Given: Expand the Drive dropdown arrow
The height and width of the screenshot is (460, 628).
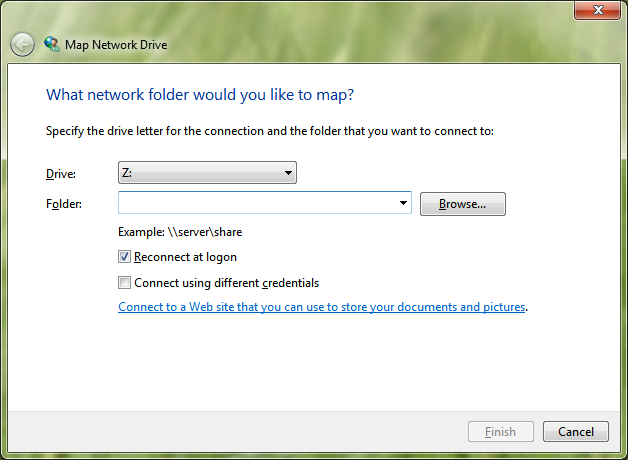Looking at the screenshot, I should pos(288,173).
